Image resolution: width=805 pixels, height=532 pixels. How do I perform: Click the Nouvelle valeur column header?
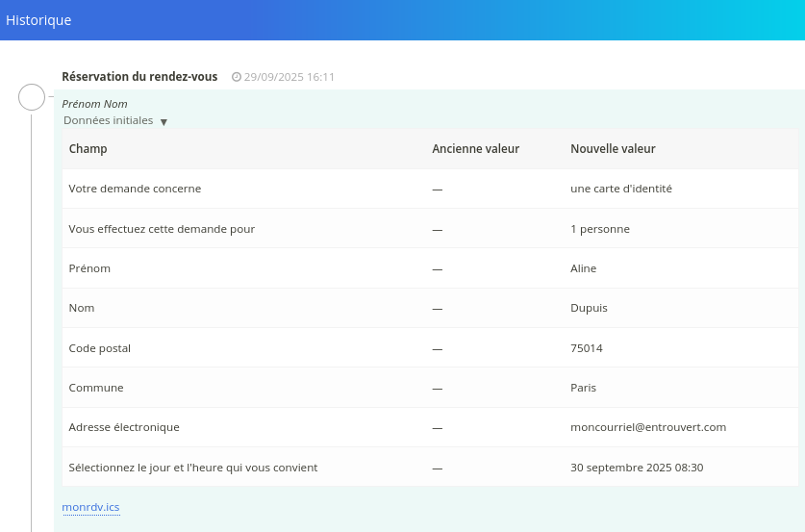[x=613, y=149]
